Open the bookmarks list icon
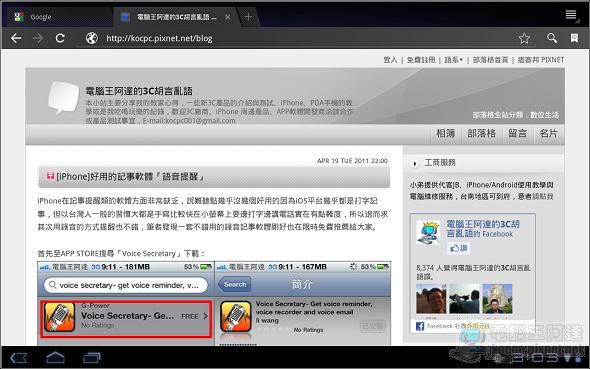 pos(574,38)
